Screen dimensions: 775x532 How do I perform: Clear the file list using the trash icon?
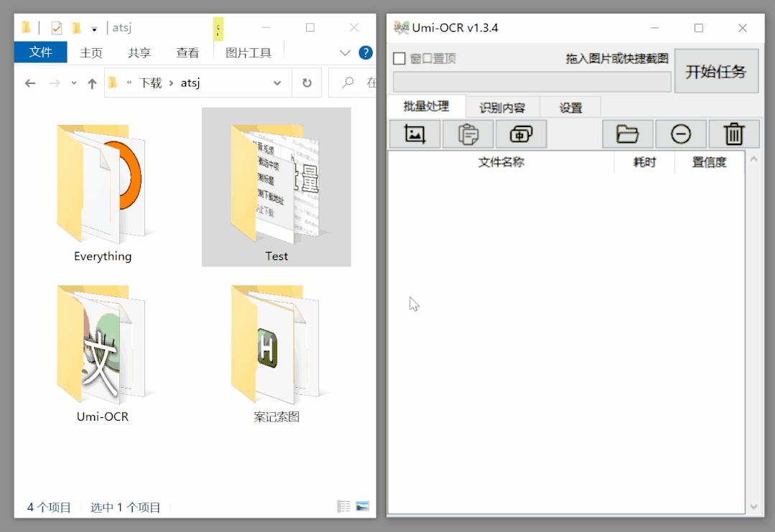[x=733, y=134]
